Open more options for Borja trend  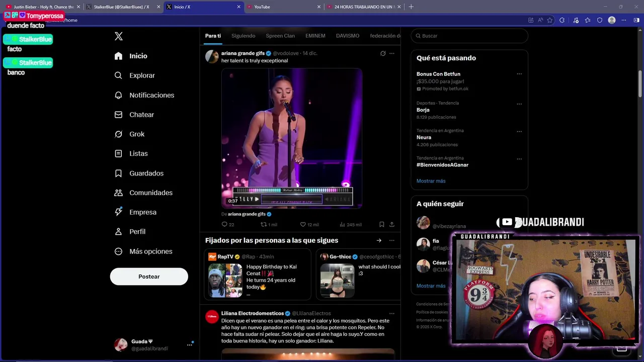(519, 104)
